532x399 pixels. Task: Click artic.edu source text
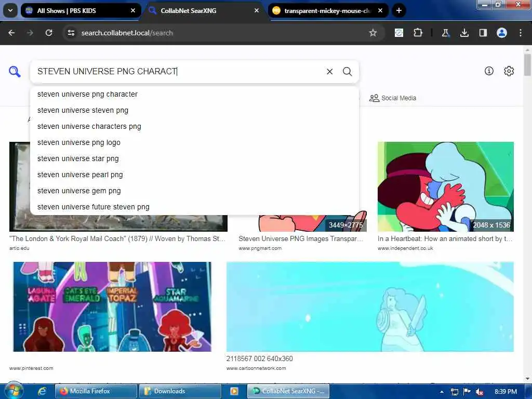[19, 248]
